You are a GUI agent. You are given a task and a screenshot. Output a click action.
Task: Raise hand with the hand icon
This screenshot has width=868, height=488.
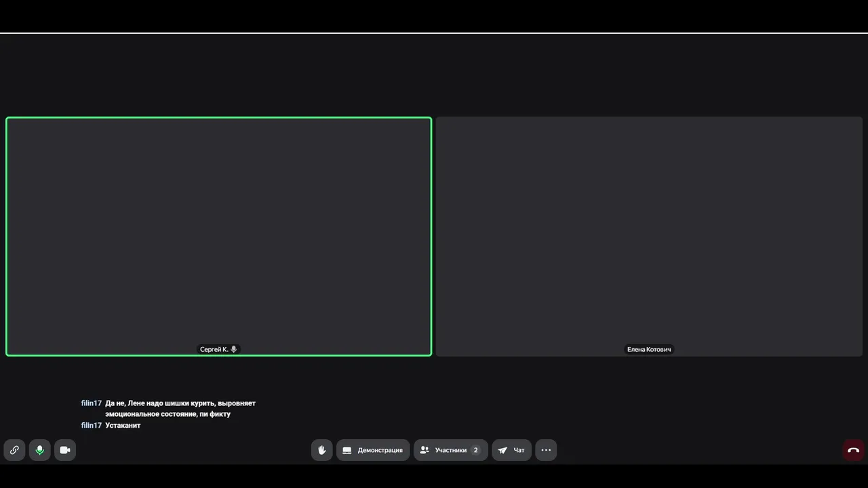(322, 450)
